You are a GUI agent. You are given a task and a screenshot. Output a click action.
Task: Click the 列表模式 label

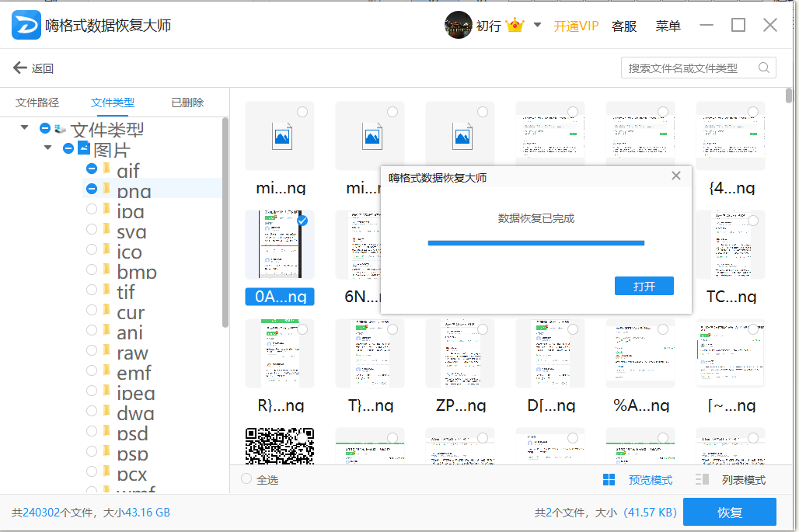pyautogui.click(x=744, y=480)
